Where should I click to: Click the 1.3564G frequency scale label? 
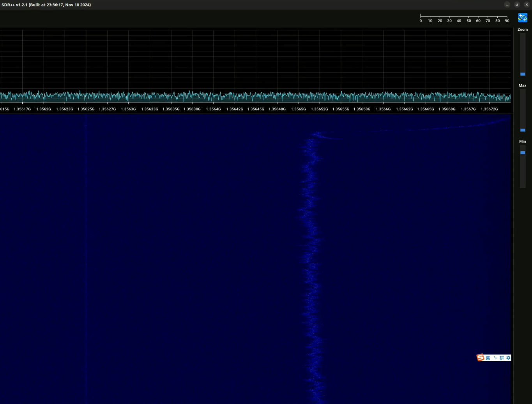[x=213, y=109]
